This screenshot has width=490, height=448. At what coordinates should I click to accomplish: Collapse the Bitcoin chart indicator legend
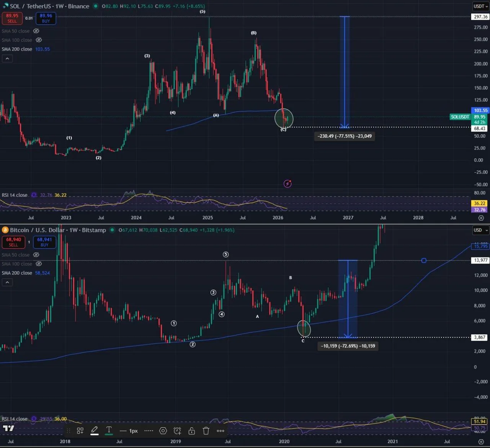pyautogui.click(x=7, y=282)
